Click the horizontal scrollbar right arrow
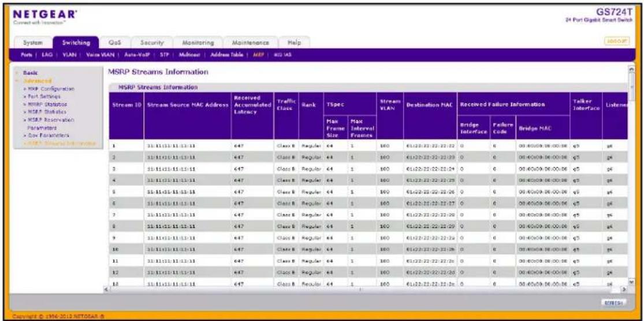644x321 pixels. pos(624,290)
